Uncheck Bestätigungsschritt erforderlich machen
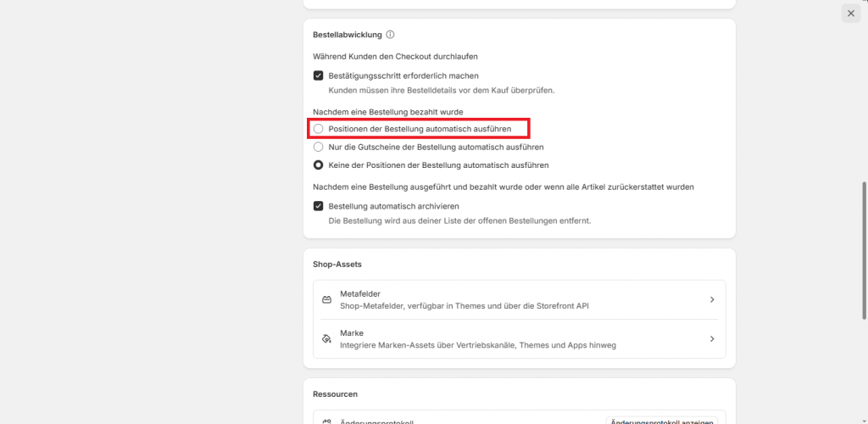The width and height of the screenshot is (868, 424). pyautogui.click(x=319, y=75)
